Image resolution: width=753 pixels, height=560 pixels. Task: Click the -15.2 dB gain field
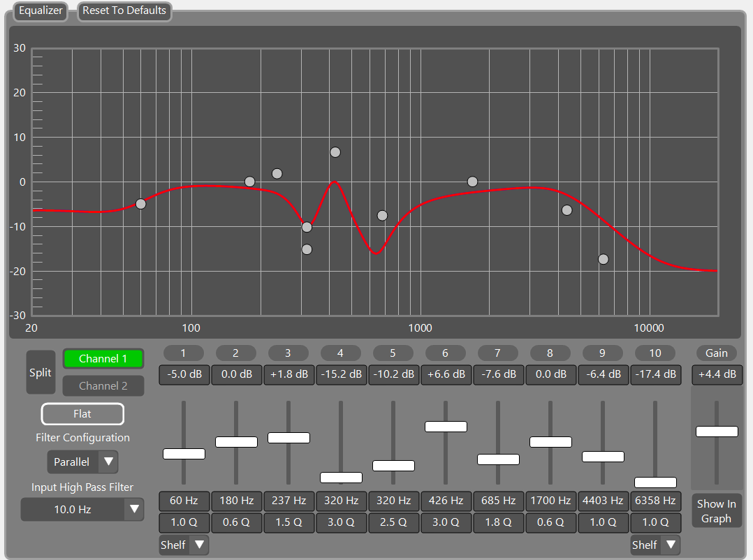click(x=342, y=374)
